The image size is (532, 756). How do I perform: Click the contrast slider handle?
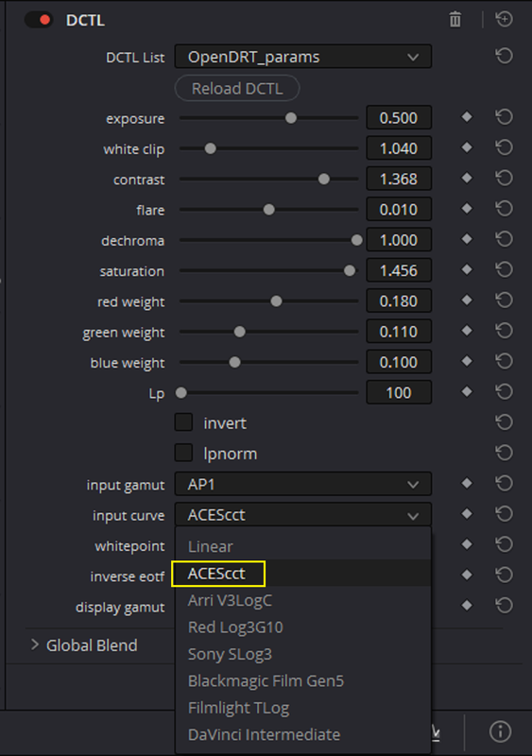tap(323, 179)
